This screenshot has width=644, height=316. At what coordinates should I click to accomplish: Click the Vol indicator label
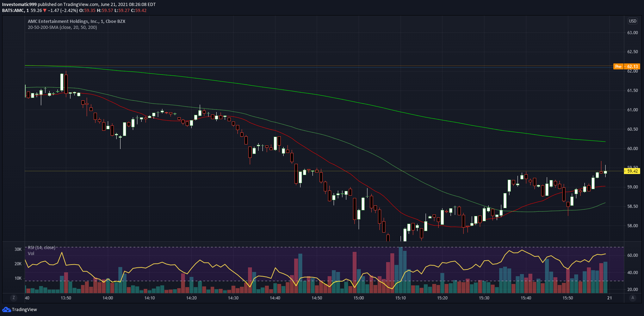pyautogui.click(x=31, y=253)
